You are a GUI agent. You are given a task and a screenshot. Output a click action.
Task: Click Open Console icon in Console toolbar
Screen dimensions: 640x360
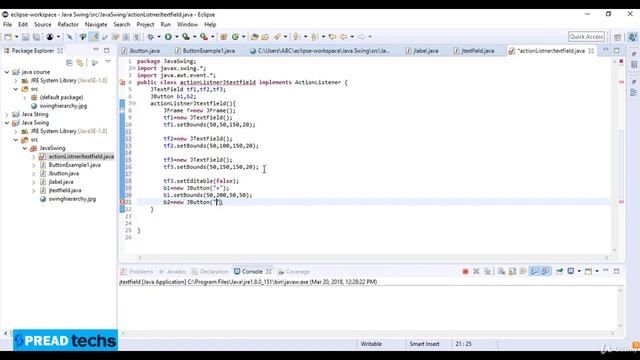click(588, 271)
